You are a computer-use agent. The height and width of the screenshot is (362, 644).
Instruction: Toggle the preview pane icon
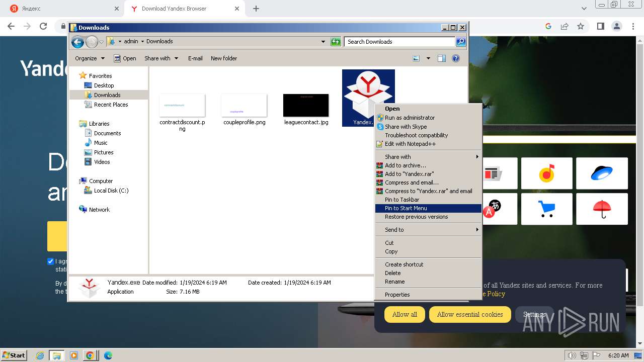442,58
